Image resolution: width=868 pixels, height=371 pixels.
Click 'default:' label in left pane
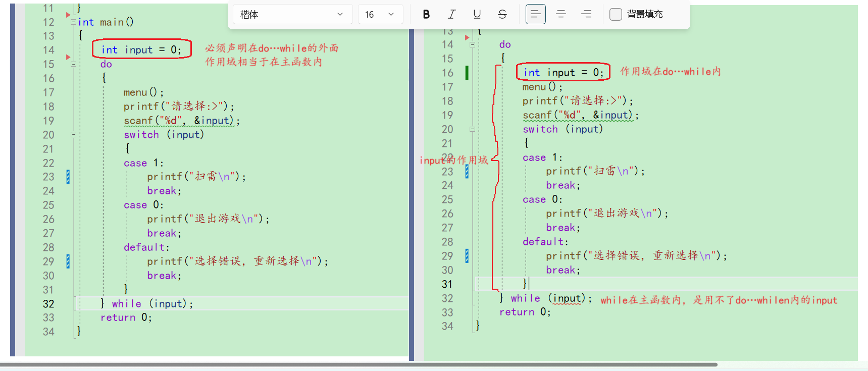tap(146, 247)
